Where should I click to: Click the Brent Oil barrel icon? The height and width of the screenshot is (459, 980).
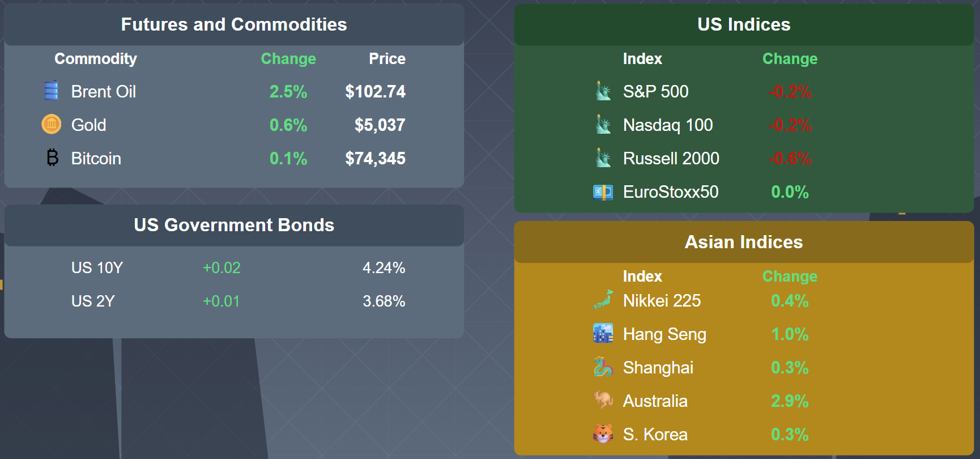point(52,91)
